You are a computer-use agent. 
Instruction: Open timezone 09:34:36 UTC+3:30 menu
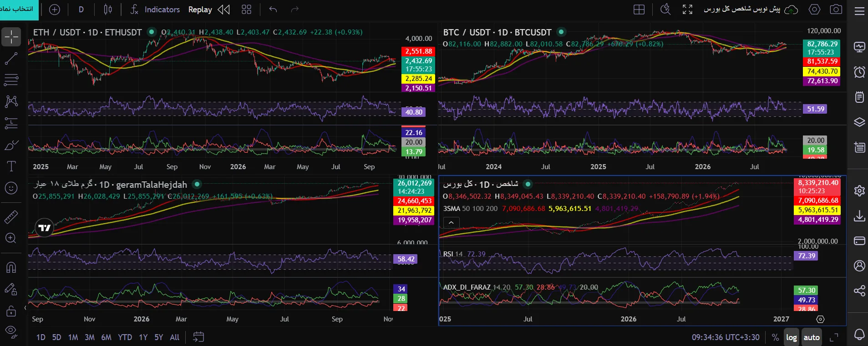[726, 337]
